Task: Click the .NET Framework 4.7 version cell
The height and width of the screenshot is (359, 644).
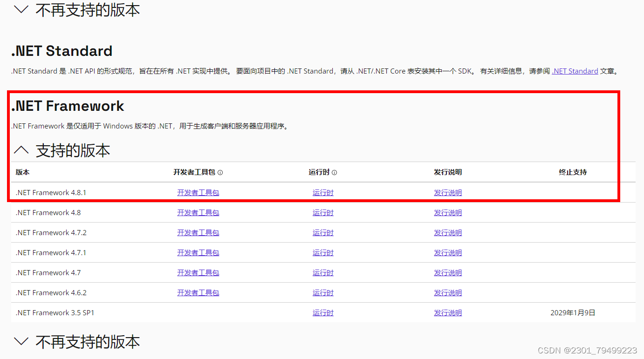Action: 48,273
